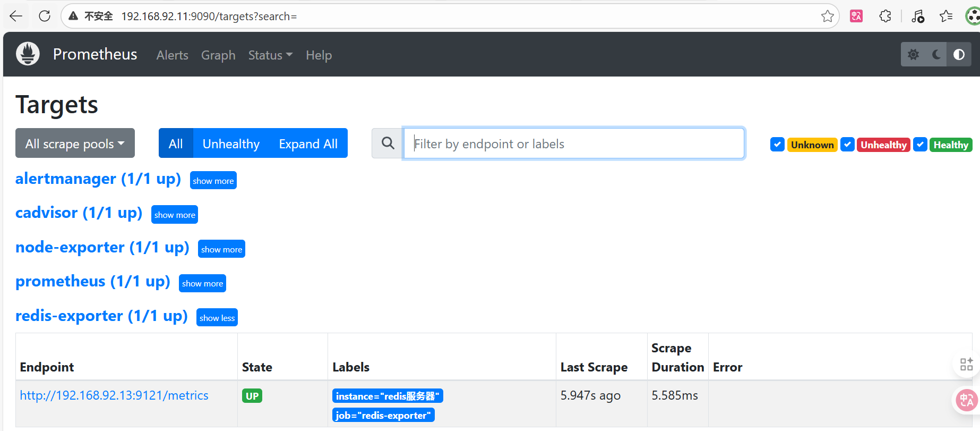Click the Labels column header
This screenshot has height=431, width=980.
coord(351,367)
